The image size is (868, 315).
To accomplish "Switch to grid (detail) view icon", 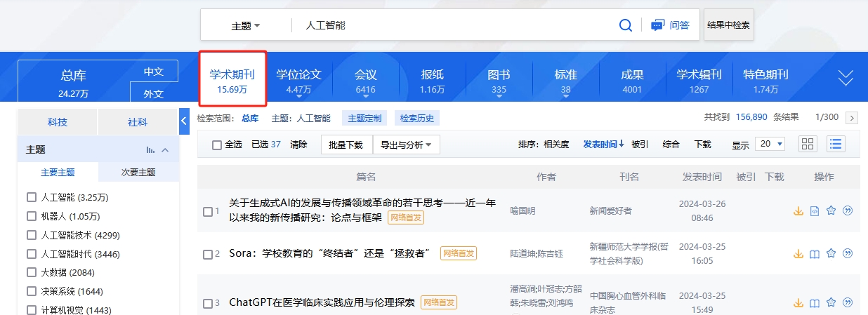I will [x=808, y=144].
